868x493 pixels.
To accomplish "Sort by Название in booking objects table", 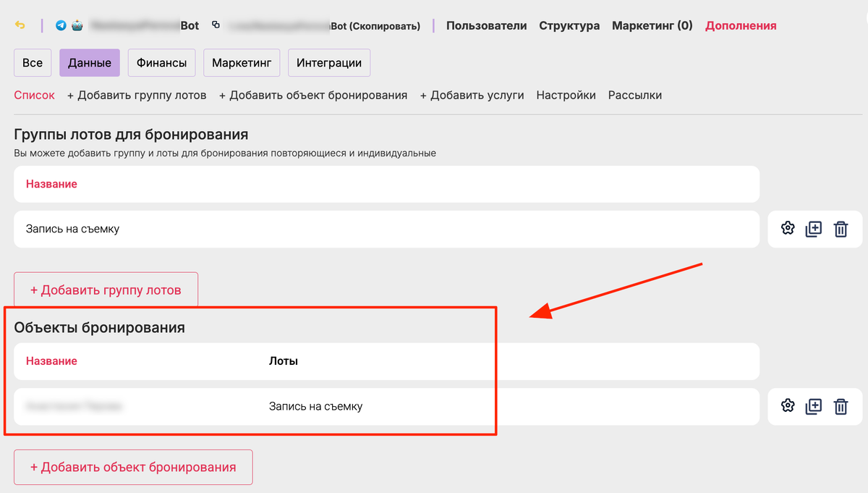I will click(x=51, y=361).
